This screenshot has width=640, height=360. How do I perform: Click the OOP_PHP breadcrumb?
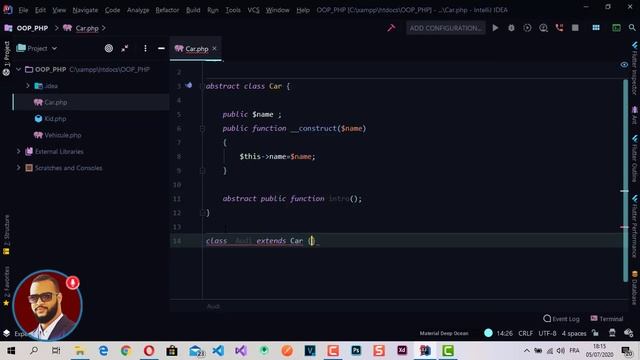click(32, 28)
